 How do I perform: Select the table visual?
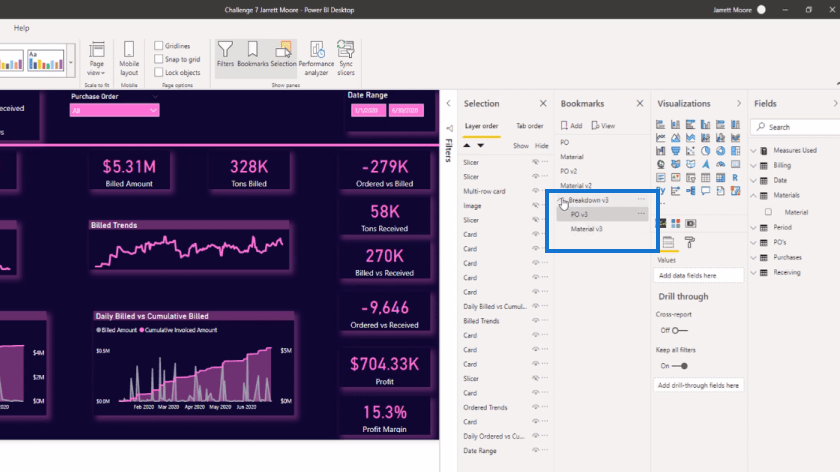click(706, 177)
